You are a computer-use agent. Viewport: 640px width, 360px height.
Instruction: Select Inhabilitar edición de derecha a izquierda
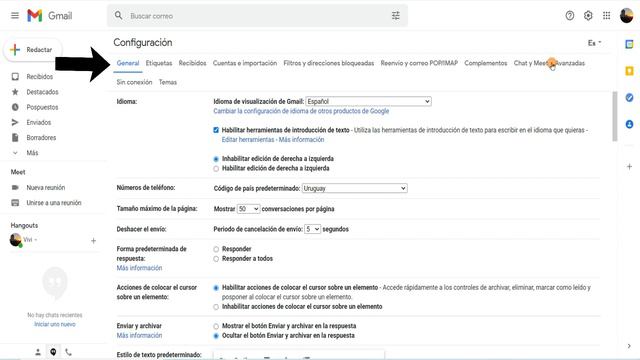tap(216, 159)
